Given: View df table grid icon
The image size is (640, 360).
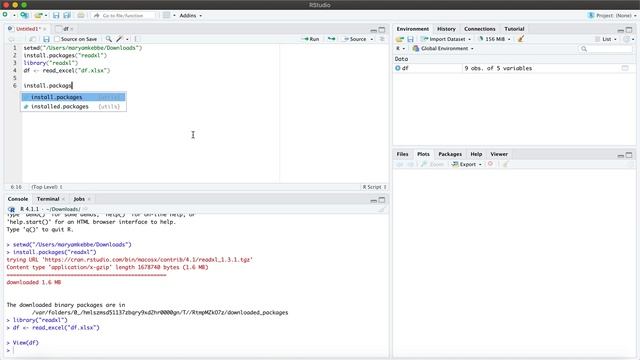Looking at the screenshot, I should [625, 68].
